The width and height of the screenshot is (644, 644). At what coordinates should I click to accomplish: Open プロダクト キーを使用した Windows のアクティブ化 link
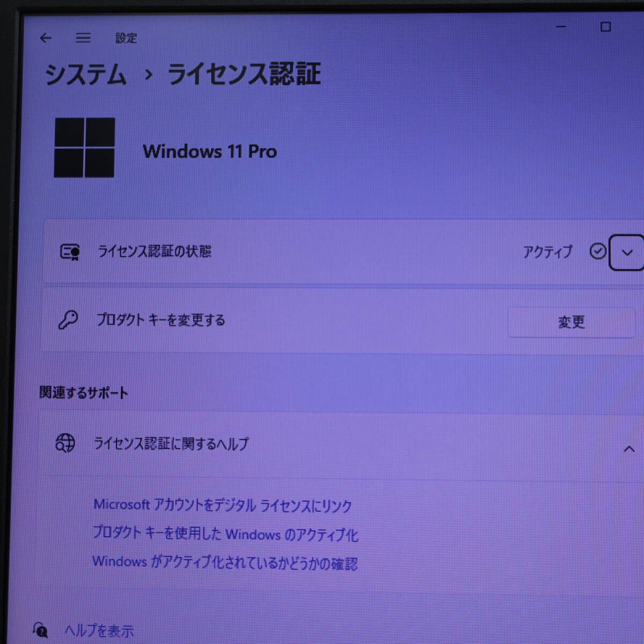pos(225,533)
